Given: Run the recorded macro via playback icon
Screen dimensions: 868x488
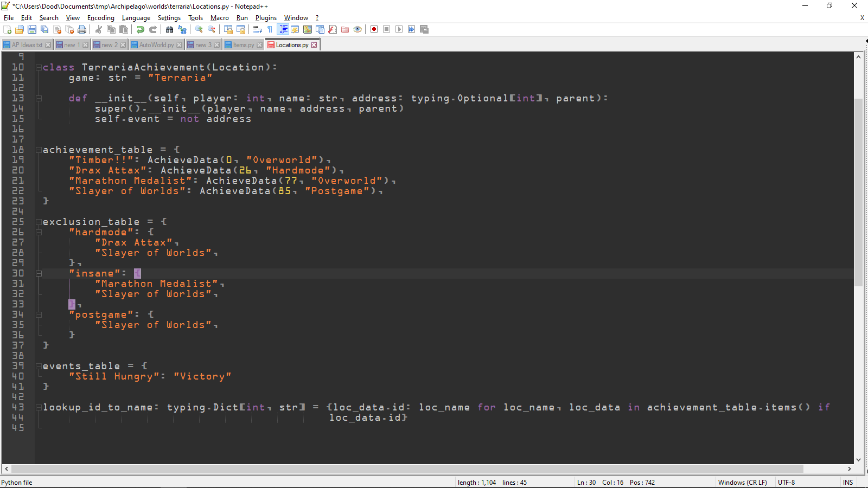Looking at the screenshot, I should [399, 29].
